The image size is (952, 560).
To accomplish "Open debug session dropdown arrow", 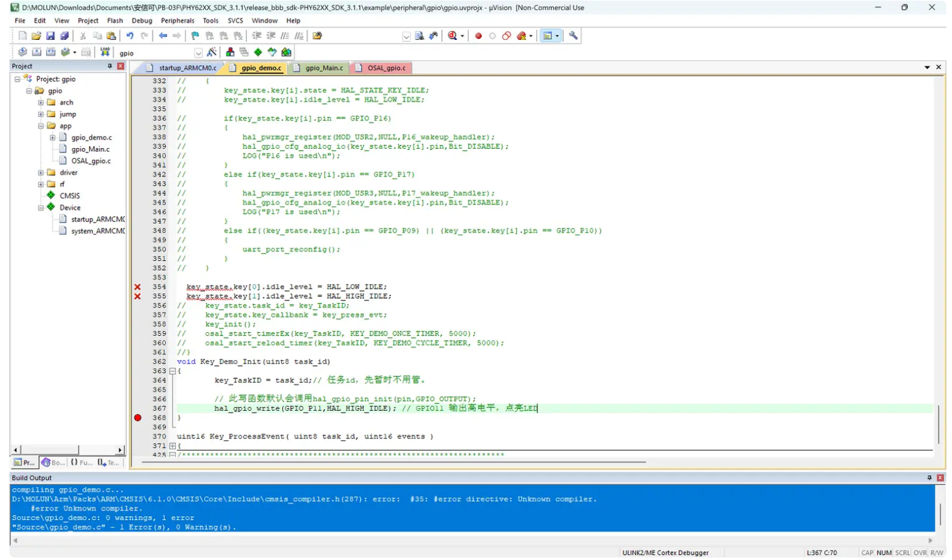I will point(462,36).
